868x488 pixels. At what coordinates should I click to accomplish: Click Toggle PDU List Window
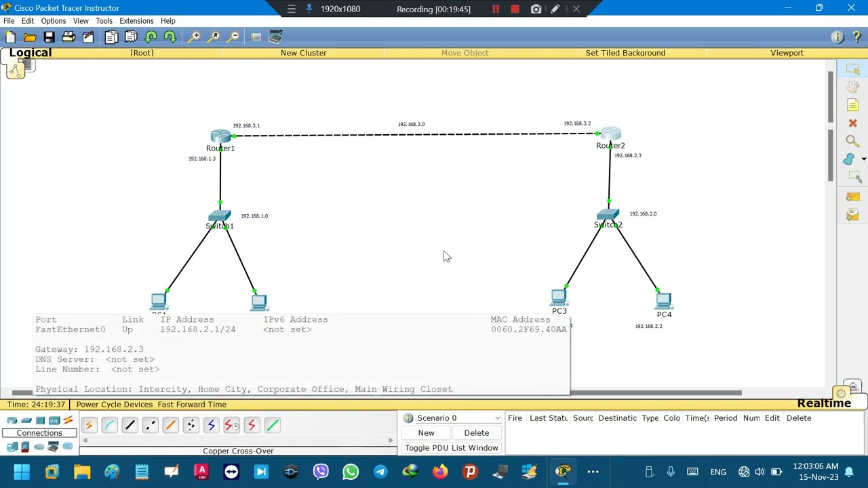(x=452, y=448)
